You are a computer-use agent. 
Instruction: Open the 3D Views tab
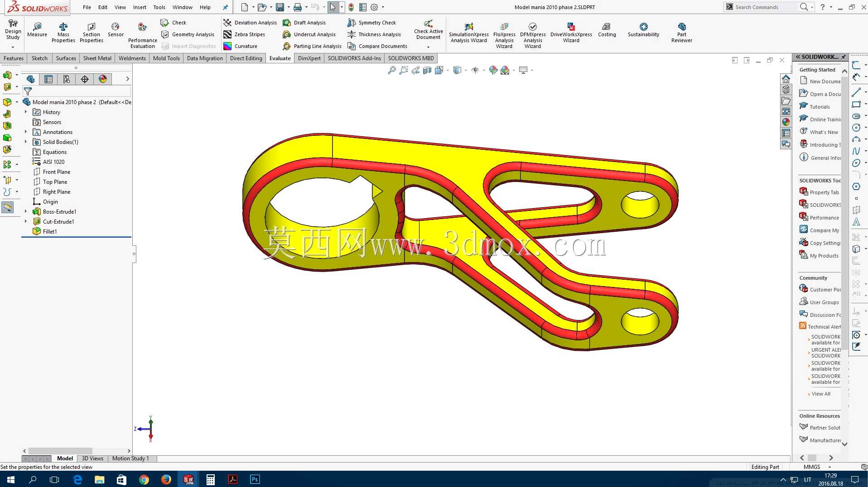92,458
